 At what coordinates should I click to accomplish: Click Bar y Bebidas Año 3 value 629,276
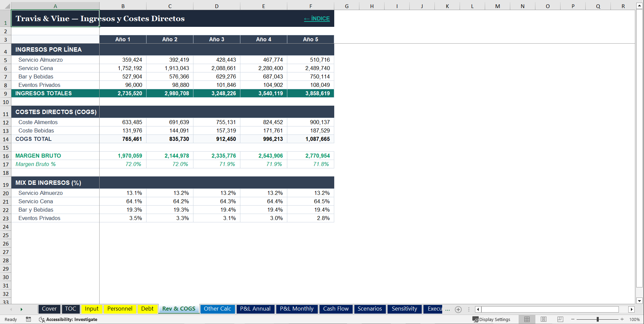pos(217,76)
